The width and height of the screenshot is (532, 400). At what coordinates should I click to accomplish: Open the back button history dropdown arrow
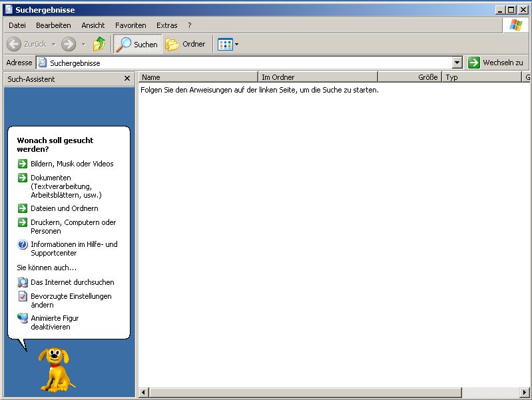click(x=52, y=44)
